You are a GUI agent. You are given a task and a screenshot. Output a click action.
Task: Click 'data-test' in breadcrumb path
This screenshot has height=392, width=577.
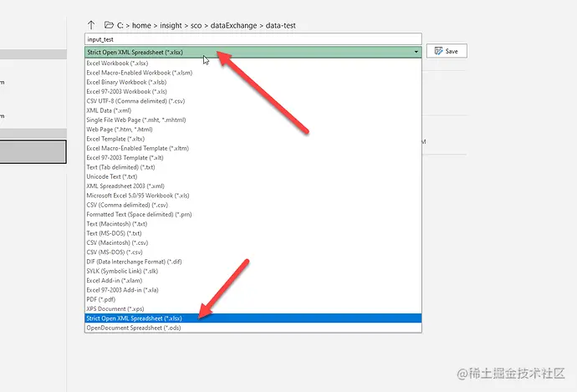tap(281, 25)
